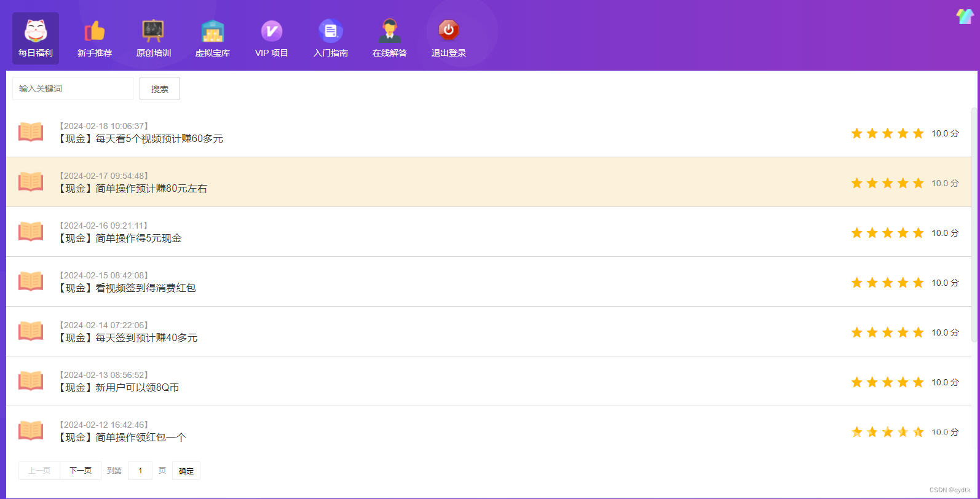Click timestamp 2024-02-18 10:06:37
This screenshot has height=499, width=980.
click(105, 126)
